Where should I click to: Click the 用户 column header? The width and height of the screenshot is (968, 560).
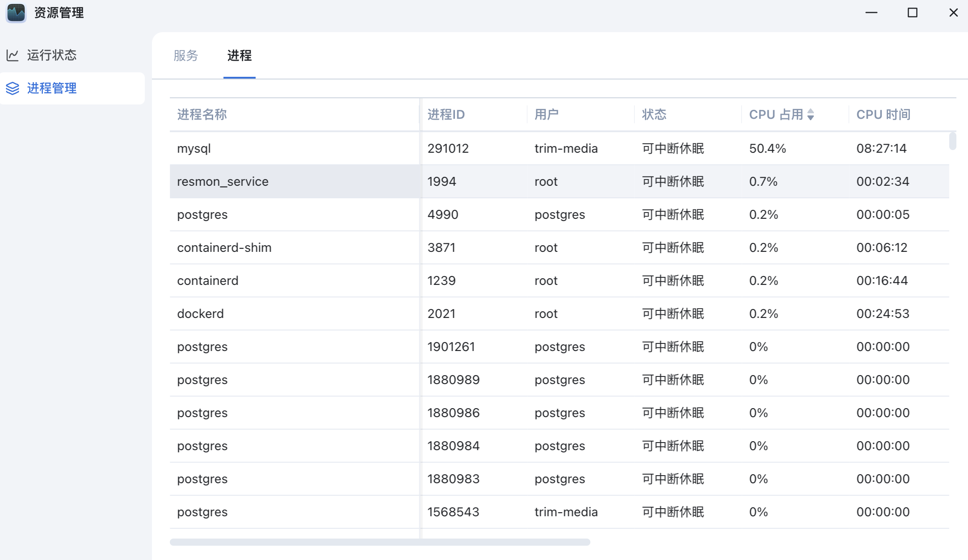[546, 115]
